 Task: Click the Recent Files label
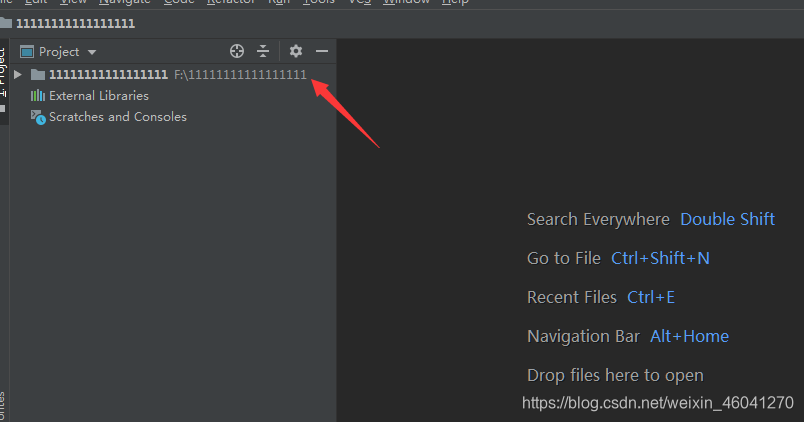572,297
